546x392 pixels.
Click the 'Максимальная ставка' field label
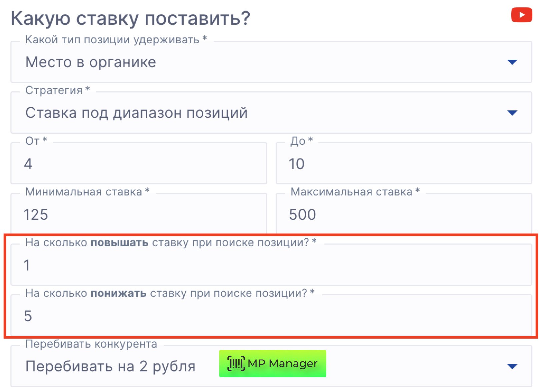tap(355, 192)
